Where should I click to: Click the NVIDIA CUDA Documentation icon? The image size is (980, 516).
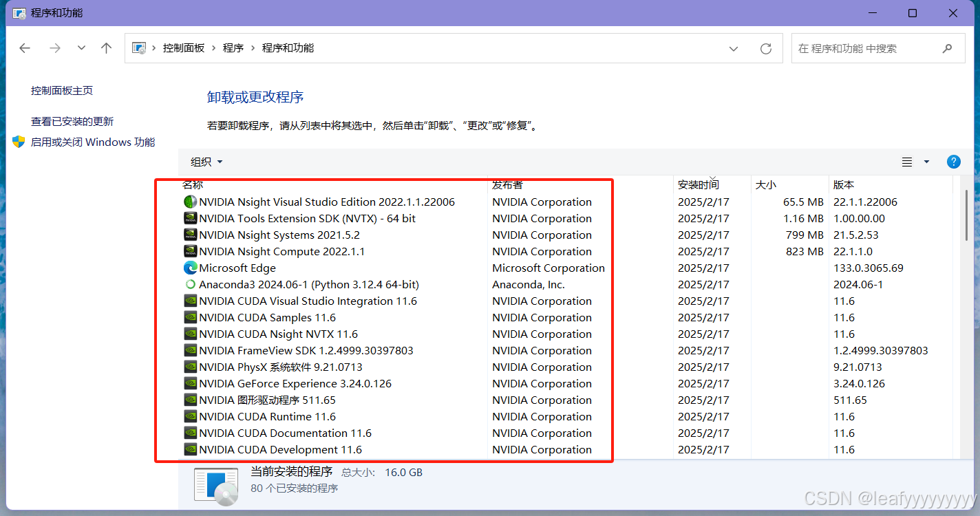point(191,433)
